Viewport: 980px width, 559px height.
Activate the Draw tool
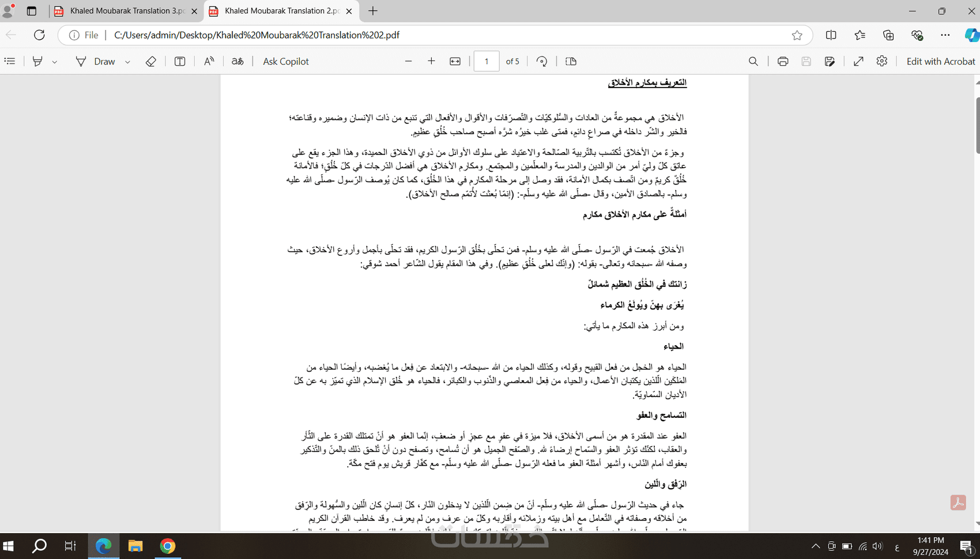96,61
